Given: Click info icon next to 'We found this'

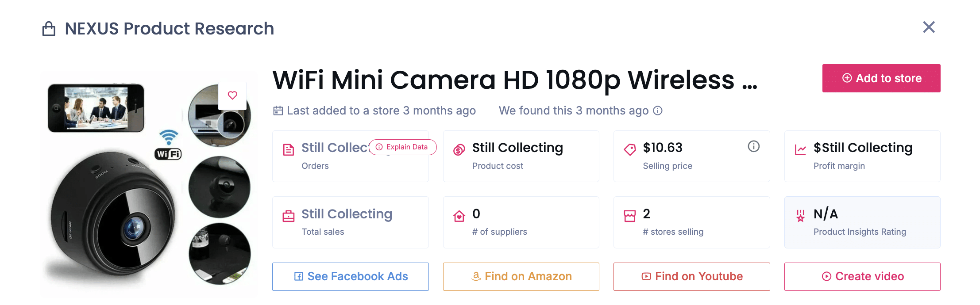Looking at the screenshot, I should tap(658, 111).
